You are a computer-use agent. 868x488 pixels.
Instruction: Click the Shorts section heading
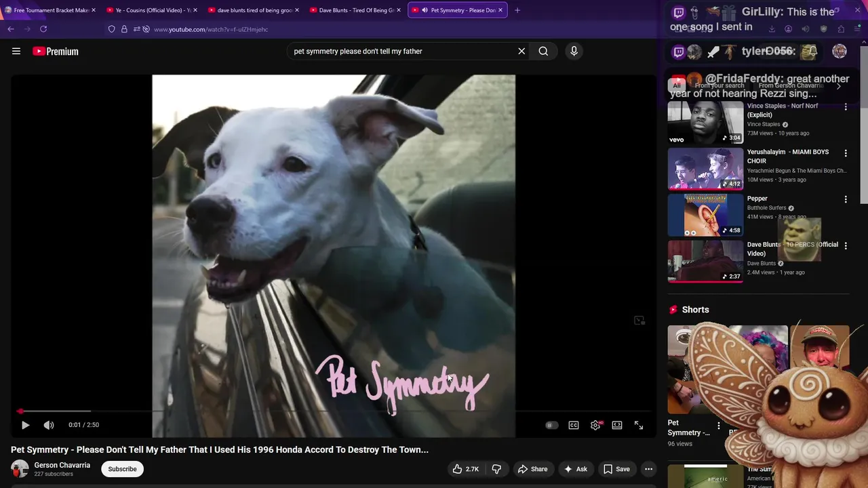click(695, 310)
